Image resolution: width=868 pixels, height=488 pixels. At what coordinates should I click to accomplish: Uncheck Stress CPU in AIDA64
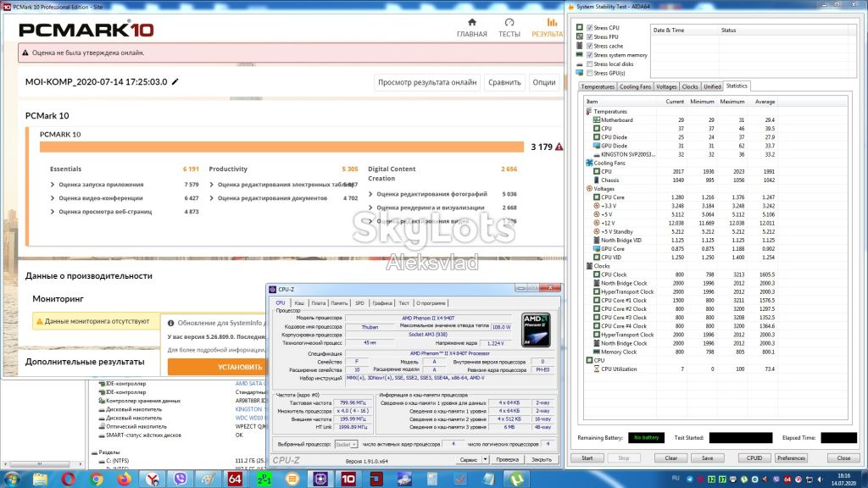coord(590,28)
